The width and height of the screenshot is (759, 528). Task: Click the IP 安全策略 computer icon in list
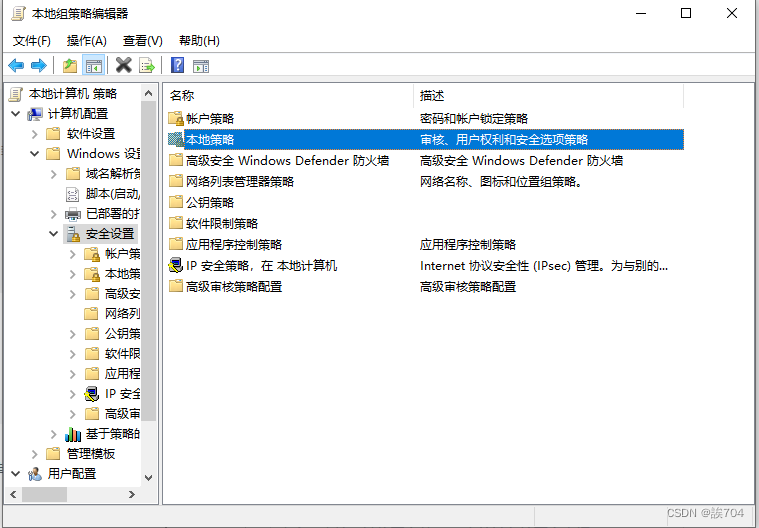pyautogui.click(x=175, y=265)
